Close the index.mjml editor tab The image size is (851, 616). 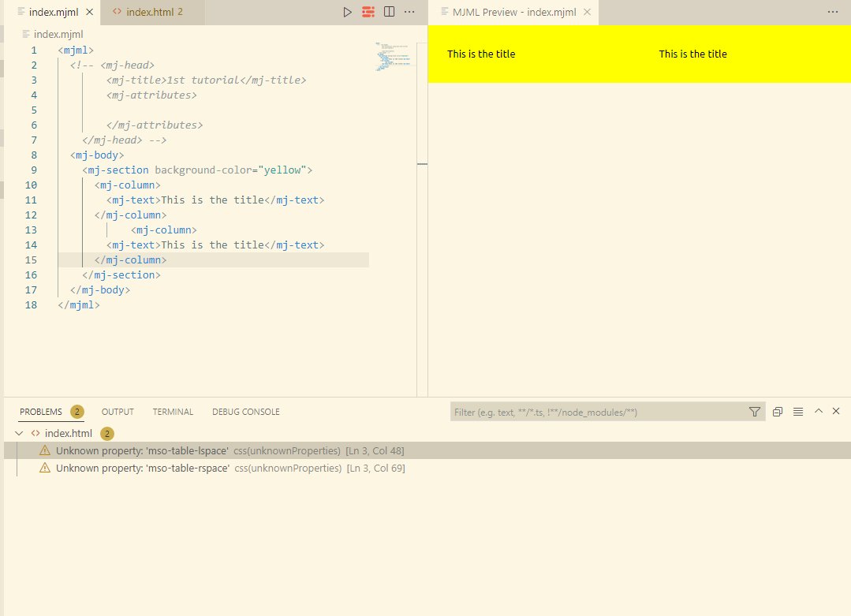90,12
